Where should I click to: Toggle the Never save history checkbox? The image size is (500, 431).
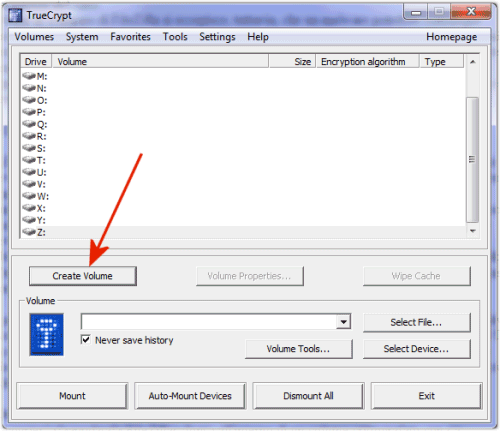click(x=86, y=340)
